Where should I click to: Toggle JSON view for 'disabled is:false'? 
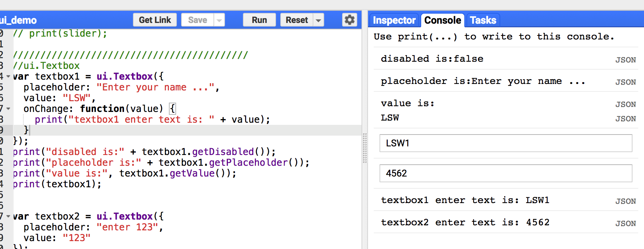(x=625, y=60)
